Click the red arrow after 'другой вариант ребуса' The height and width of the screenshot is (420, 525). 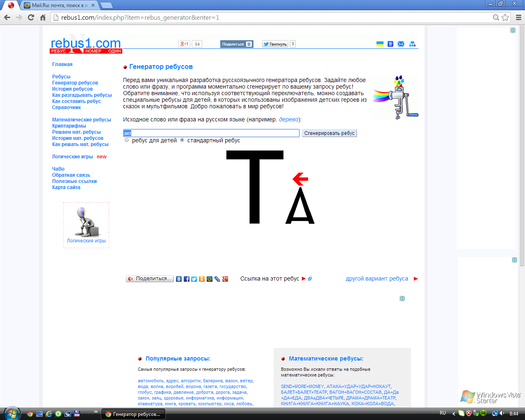click(x=415, y=278)
